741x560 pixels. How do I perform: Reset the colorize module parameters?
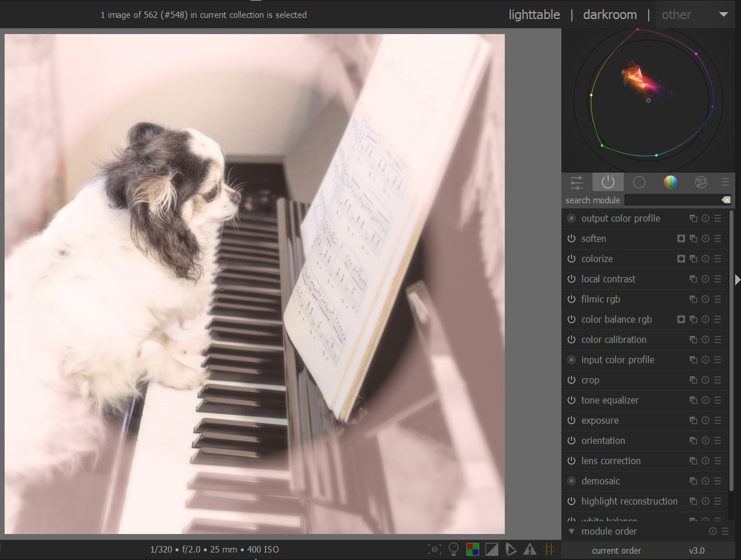tap(705, 259)
